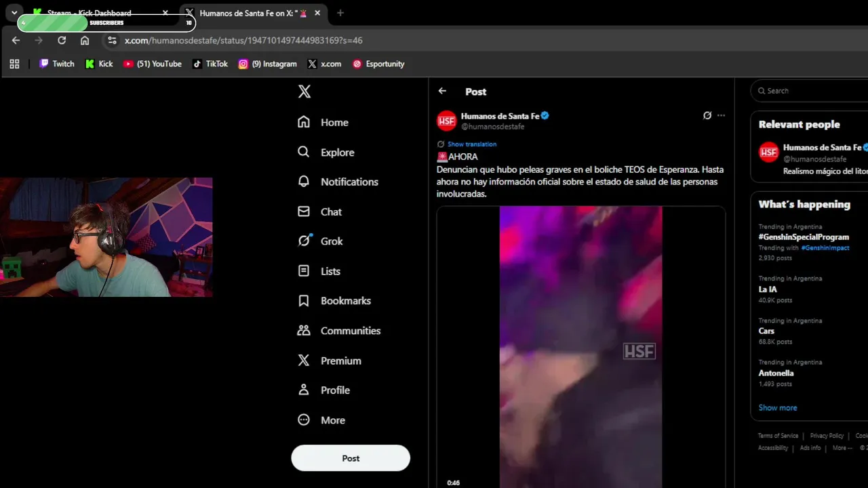Click the Grok explain icon on post
Viewport: 868px width, 488px height.
click(707, 115)
